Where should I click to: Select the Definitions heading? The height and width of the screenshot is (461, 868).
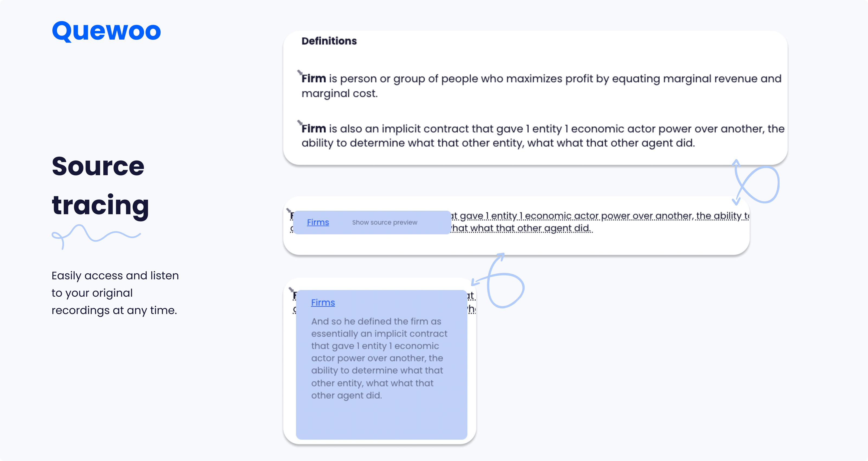click(329, 41)
